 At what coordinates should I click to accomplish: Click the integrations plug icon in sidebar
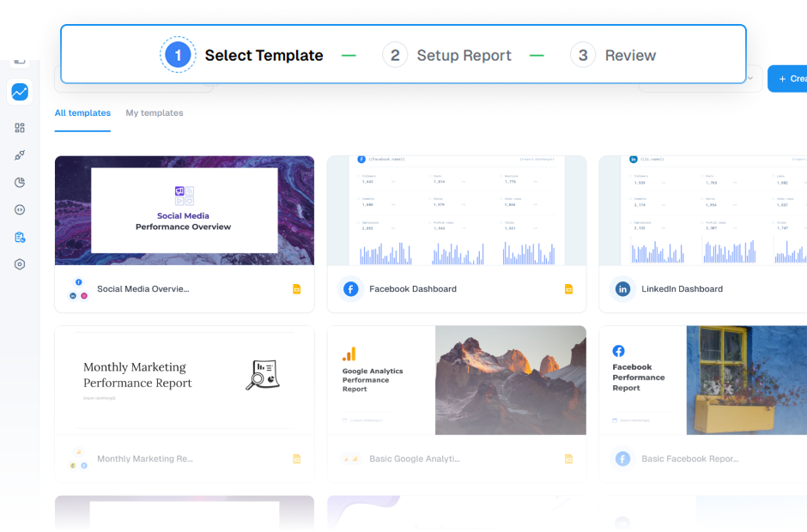pos(19,155)
